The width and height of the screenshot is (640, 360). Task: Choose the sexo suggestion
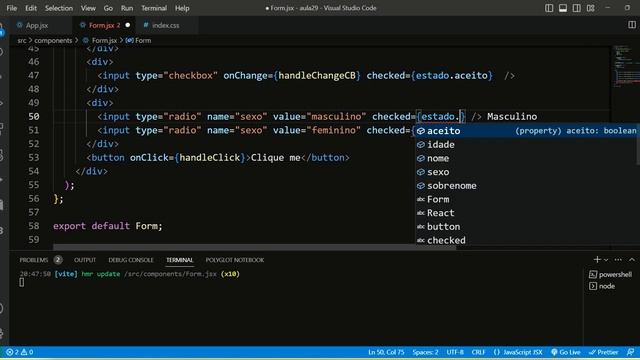click(x=527, y=172)
